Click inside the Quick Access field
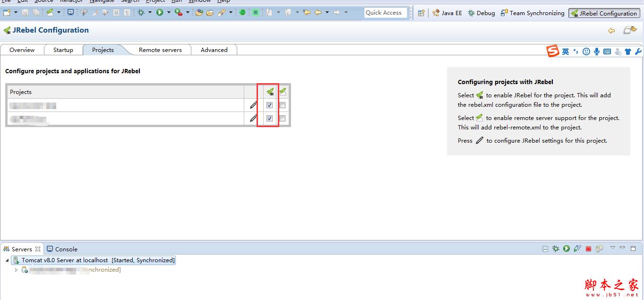 point(386,13)
